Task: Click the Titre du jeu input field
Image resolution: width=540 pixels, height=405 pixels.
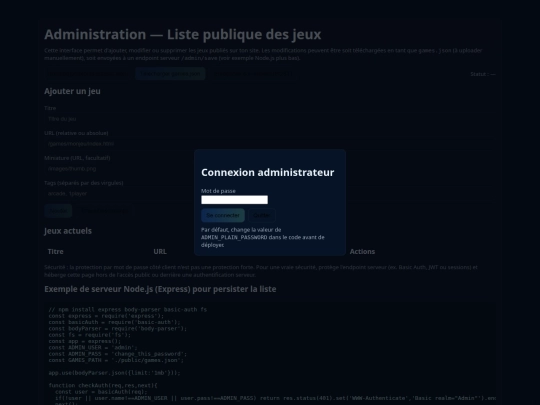Action: click(x=270, y=119)
